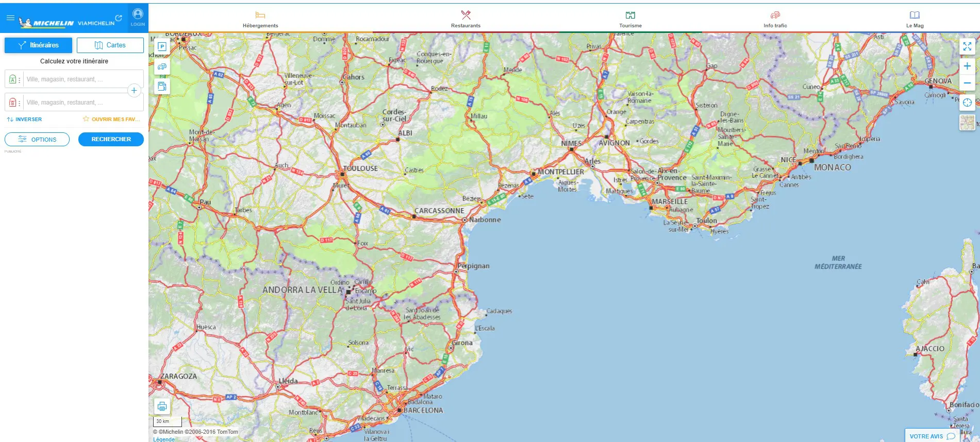980x442 pixels.
Task: Expand the map to fullscreen
Action: [x=967, y=46]
